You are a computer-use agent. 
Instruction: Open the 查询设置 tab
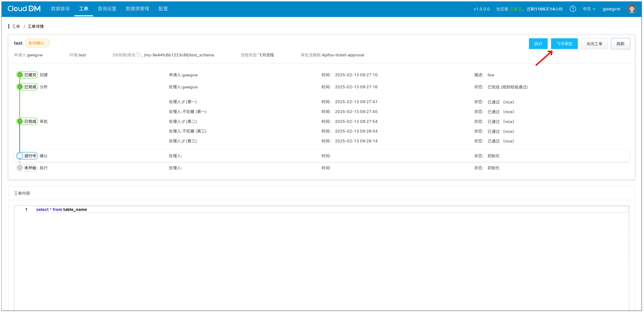[107, 9]
